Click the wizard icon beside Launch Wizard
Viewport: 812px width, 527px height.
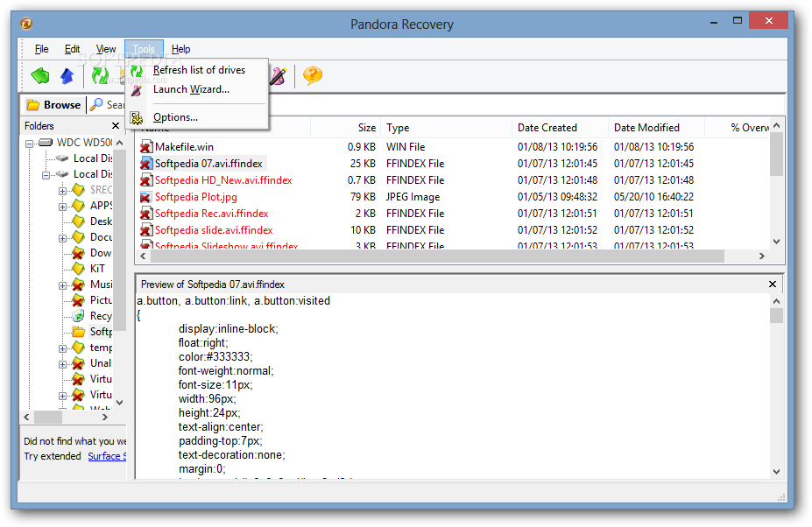coord(136,90)
